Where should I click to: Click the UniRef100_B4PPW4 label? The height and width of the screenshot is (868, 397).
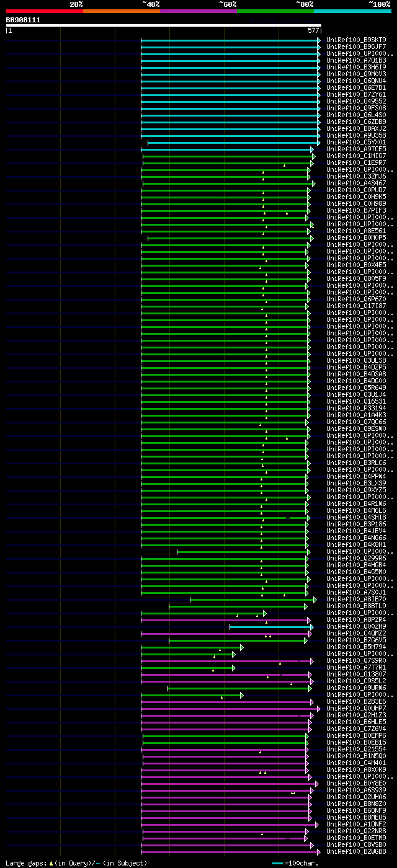[x=356, y=476]
